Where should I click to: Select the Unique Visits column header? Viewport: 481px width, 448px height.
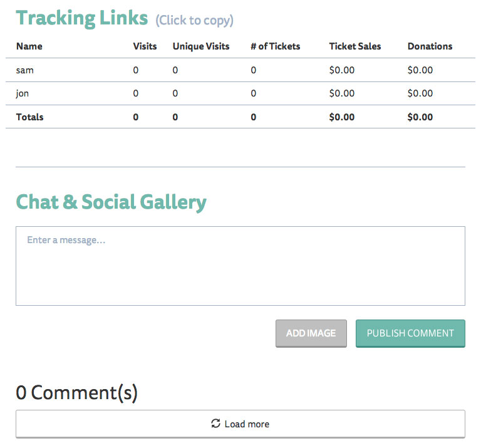pos(201,46)
